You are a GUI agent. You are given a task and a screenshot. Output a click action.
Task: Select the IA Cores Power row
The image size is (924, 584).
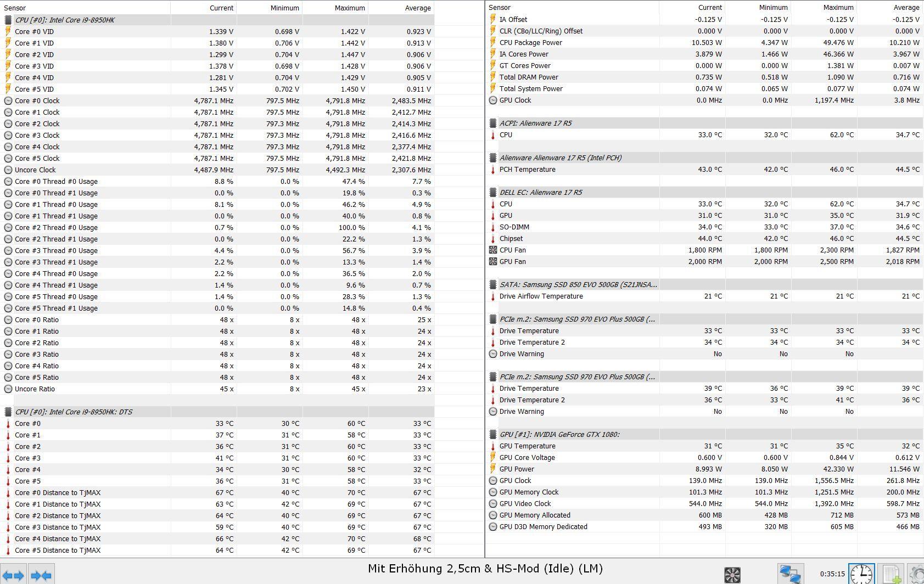tap(705, 54)
